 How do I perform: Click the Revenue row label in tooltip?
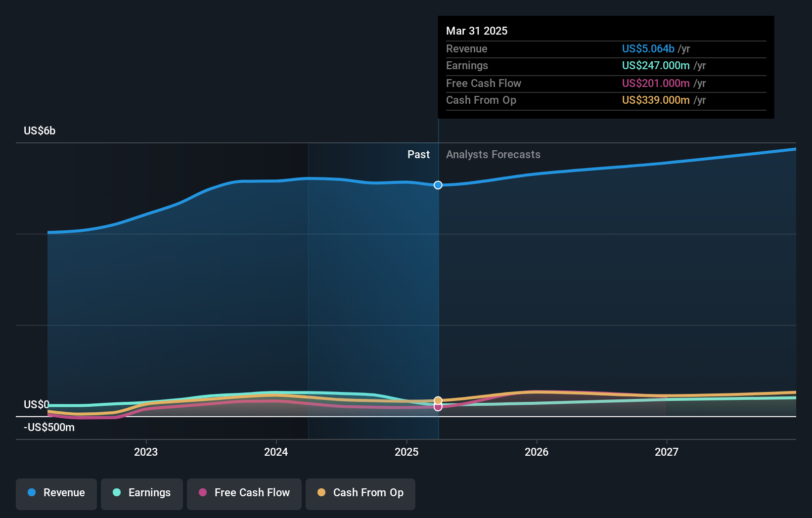tap(466, 48)
